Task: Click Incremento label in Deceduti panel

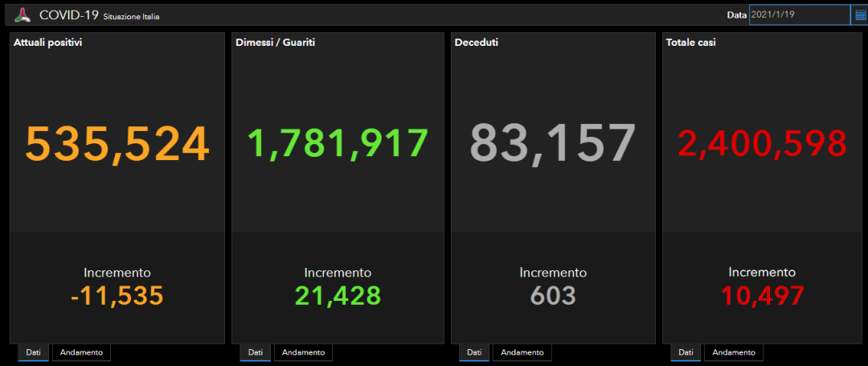Action: [x=553, y=273]
